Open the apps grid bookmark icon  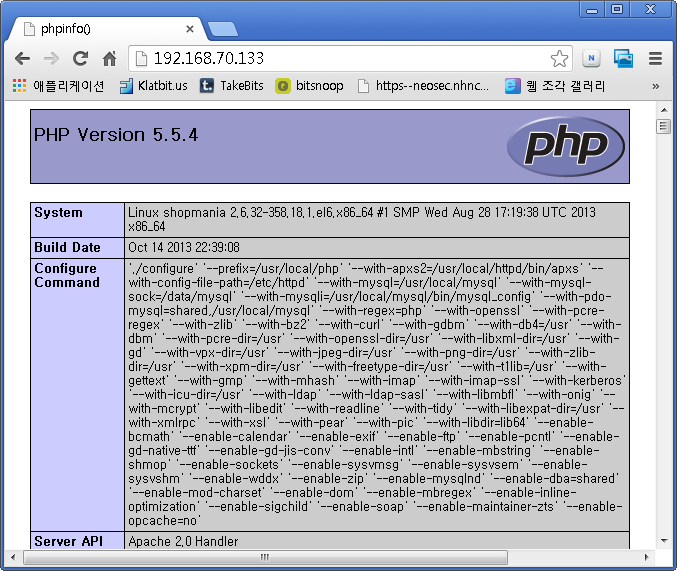point(19,86)
